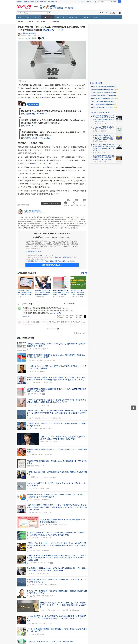Click the 新しい視点 exclamation reaction
Viewport: 138px width, 644px height.
click(83, 203)
